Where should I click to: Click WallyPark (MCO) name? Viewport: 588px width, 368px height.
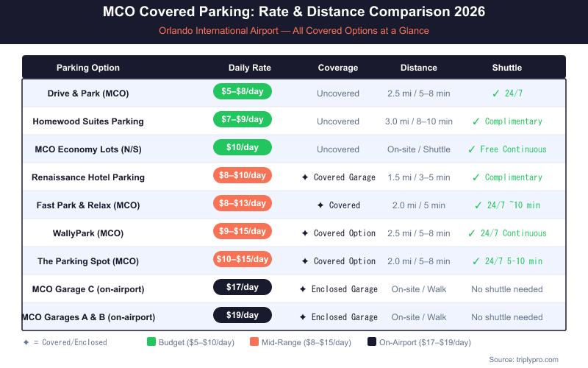tap(88, 233)
